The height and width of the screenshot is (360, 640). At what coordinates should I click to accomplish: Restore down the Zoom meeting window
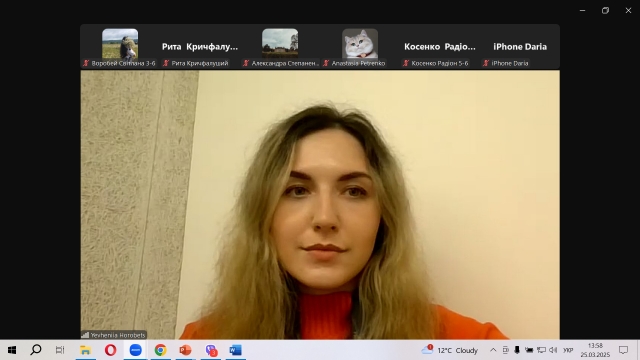point(605,11)
